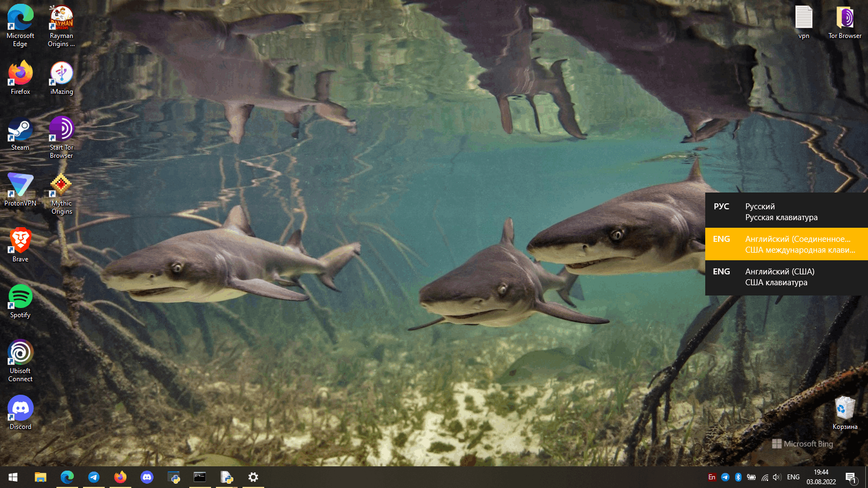Select the Firefox desktop shortcut
This screenshot has width=868, height=488.
20,78
